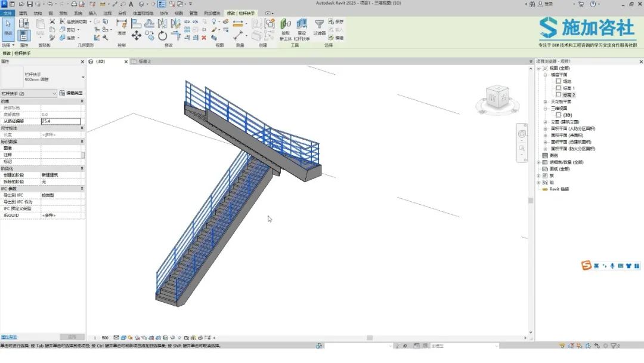The image size is (644, 363).
Task: Switch to the 附加模块 ribbon tab
Action: pyautogui.click(x=212, y=13)
